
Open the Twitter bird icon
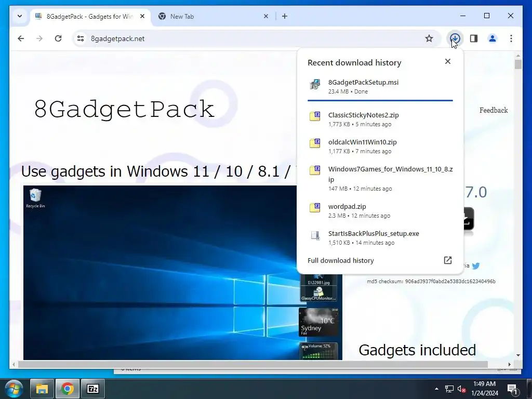tap(476, 266)
